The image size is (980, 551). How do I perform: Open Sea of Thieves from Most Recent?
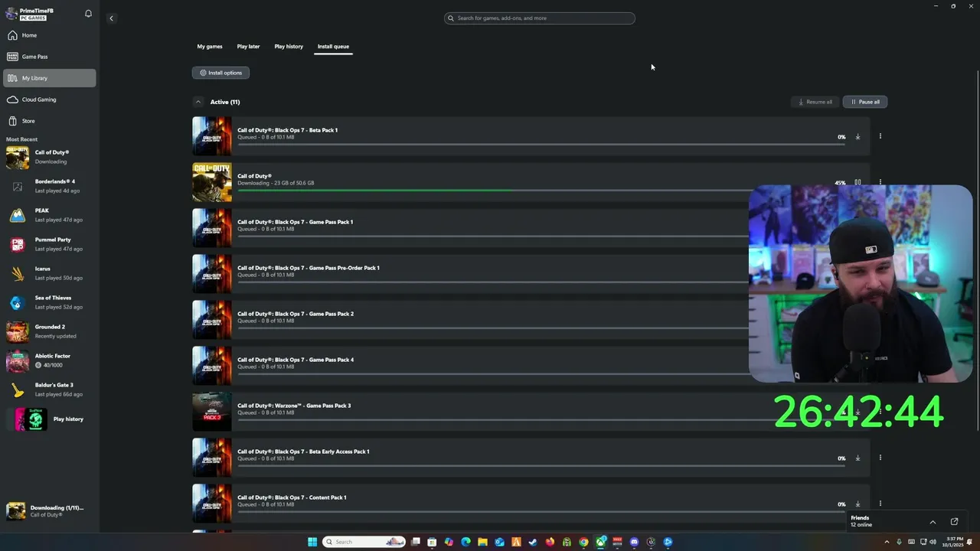click(50, 302)
